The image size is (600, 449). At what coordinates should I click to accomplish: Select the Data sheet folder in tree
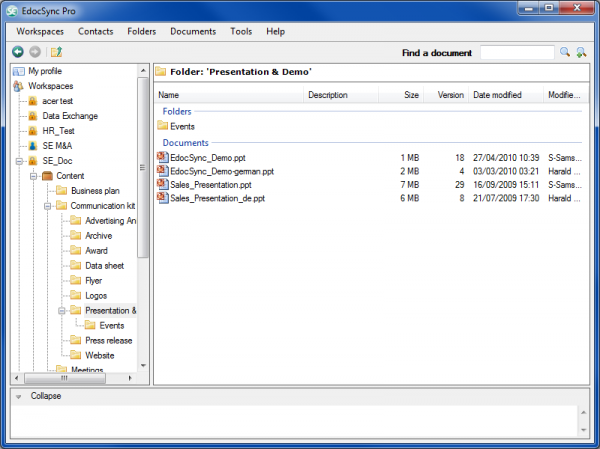(x=104, y=265)
